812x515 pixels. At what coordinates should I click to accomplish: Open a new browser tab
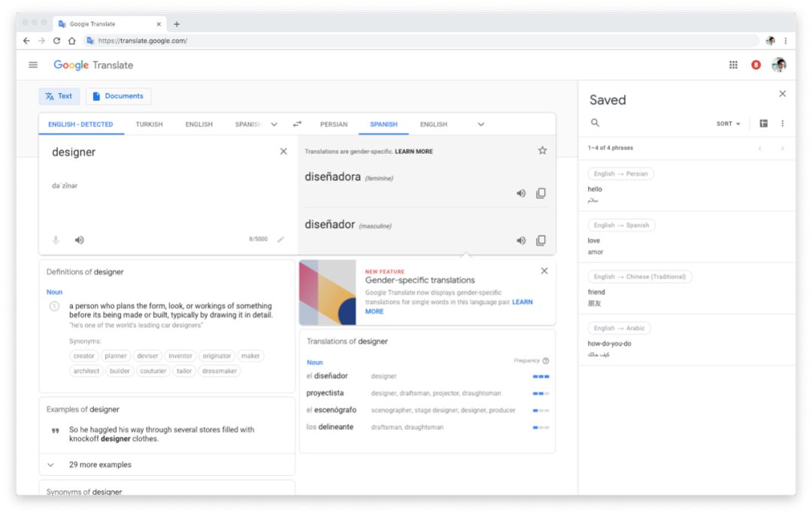click(177, 24)
